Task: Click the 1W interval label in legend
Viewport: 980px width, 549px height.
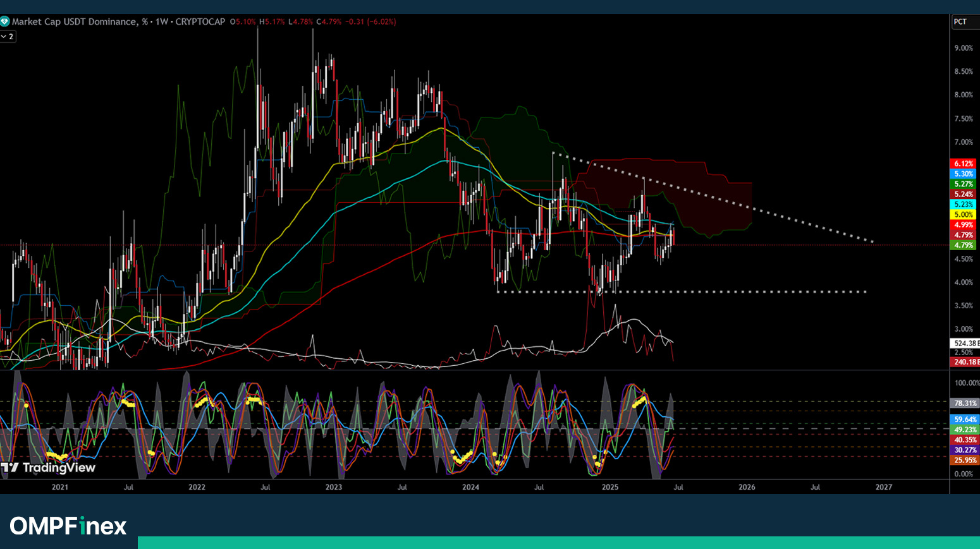Action: (x=162, y=21)
